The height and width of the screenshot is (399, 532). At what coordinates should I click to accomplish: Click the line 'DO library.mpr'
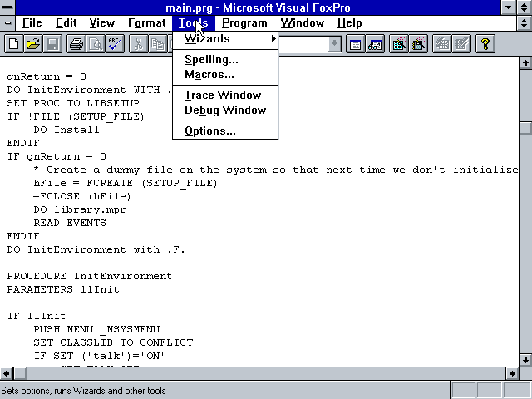[80, 209]
